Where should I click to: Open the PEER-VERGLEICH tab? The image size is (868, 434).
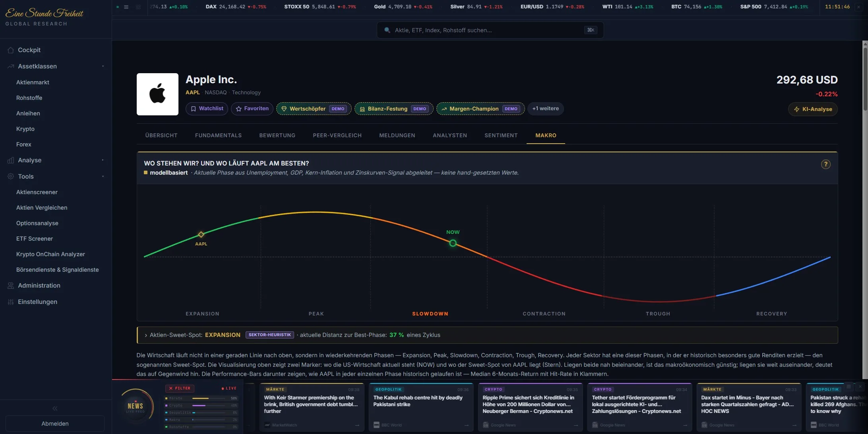[337, 136]
